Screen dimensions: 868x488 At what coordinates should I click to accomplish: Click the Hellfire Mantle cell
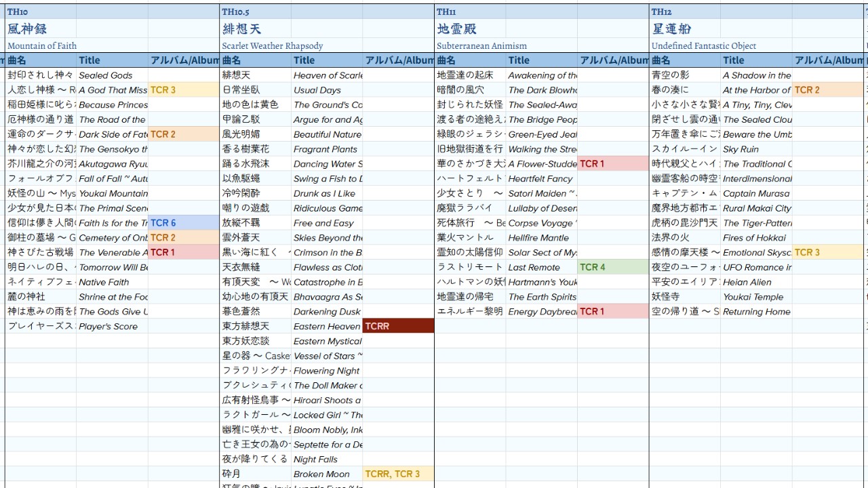point(541,238)
